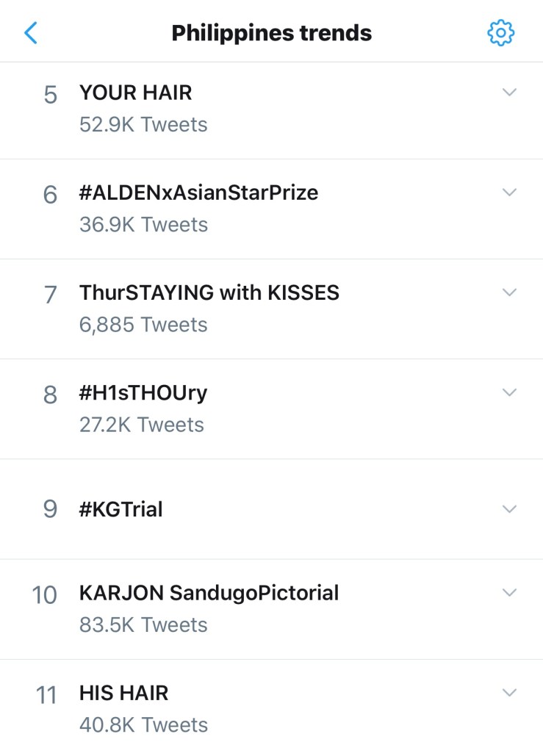Click the Philippines trends header title
Screen dimensions: 543x756
271,33
